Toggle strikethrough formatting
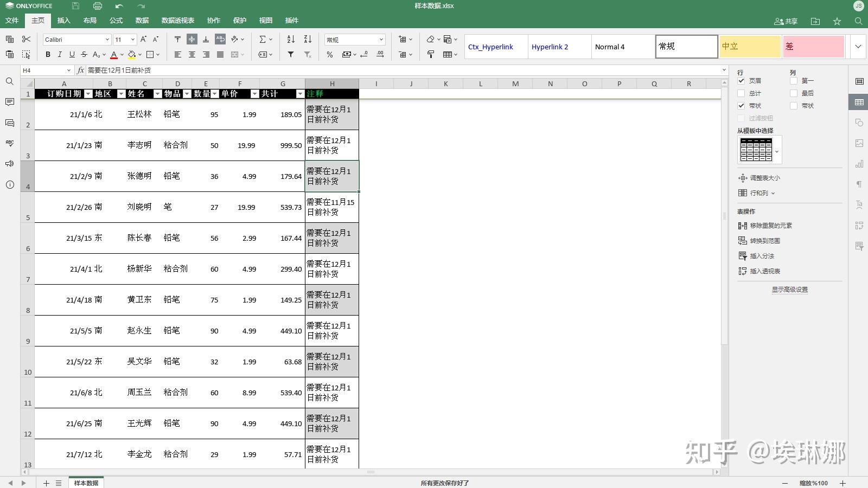 (84, 54)
